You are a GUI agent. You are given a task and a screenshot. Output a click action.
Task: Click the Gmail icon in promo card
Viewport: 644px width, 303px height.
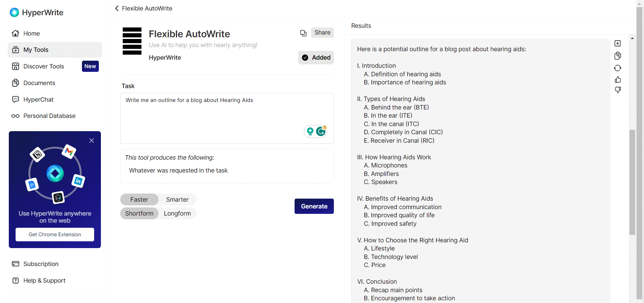coord(69,151)
